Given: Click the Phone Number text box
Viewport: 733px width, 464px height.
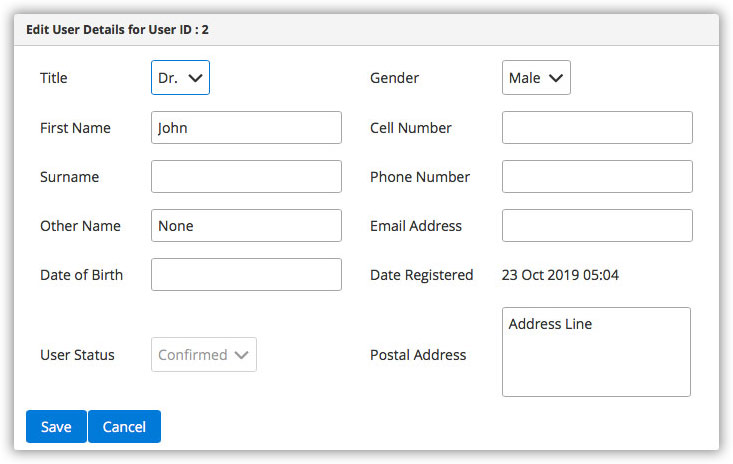Looking at the screenshot, I should coord(597,177).
